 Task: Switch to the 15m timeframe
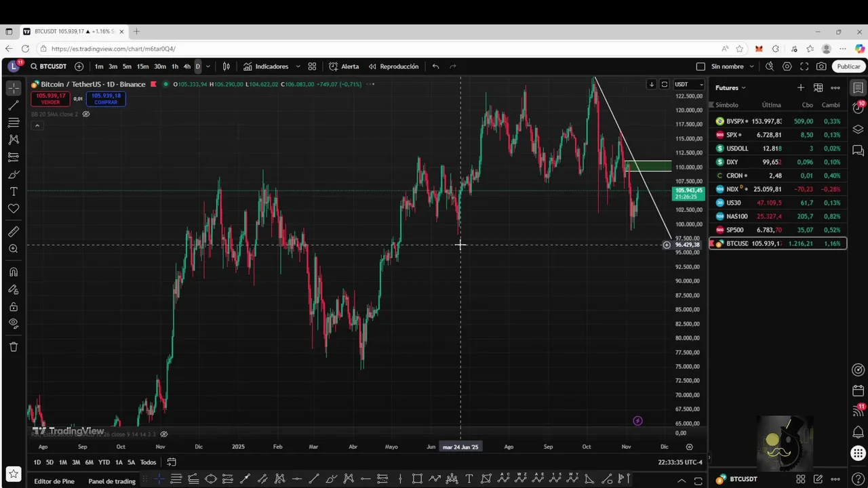[142, 66]
